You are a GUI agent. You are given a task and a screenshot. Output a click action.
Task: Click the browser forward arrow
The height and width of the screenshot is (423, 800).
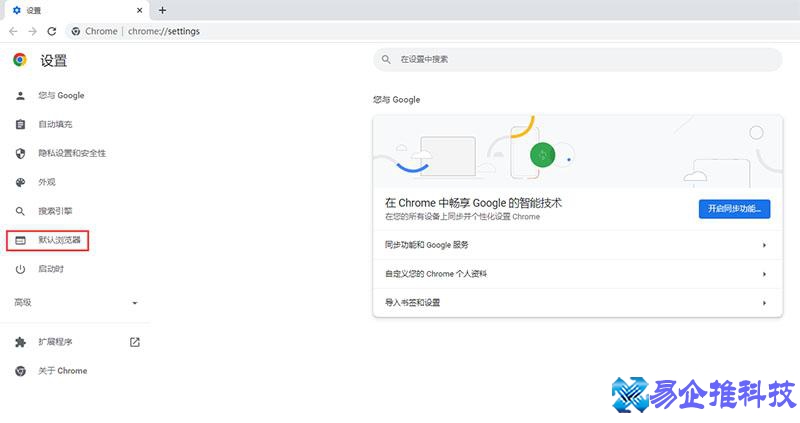(33, 31)
